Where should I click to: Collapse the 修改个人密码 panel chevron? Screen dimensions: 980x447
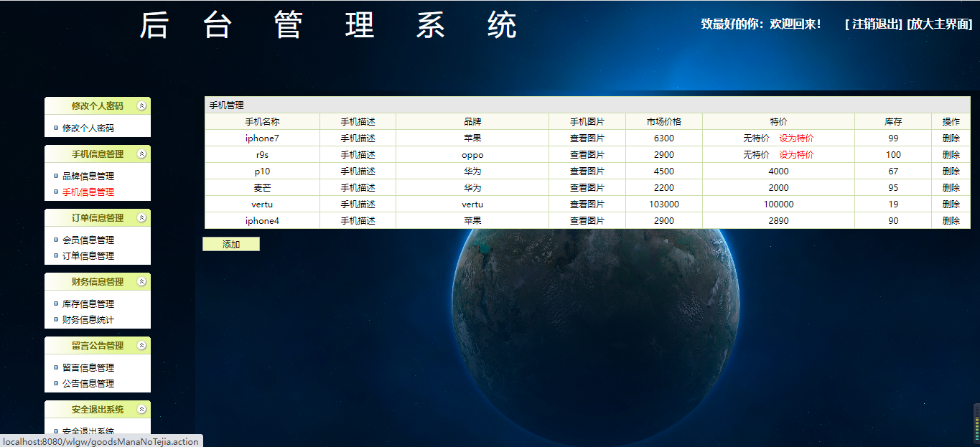pos(141,105)
